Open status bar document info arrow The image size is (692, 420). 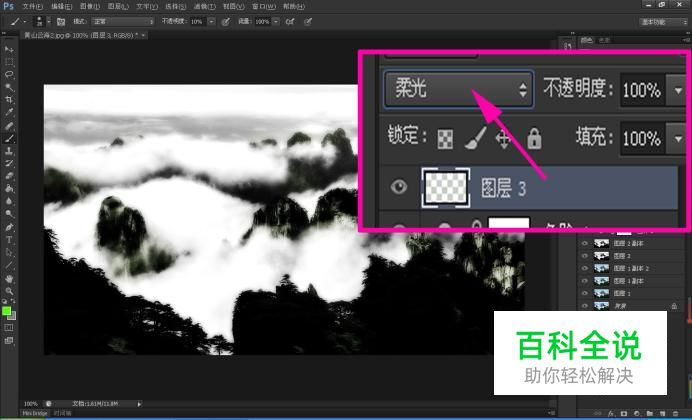coord(139,404)
